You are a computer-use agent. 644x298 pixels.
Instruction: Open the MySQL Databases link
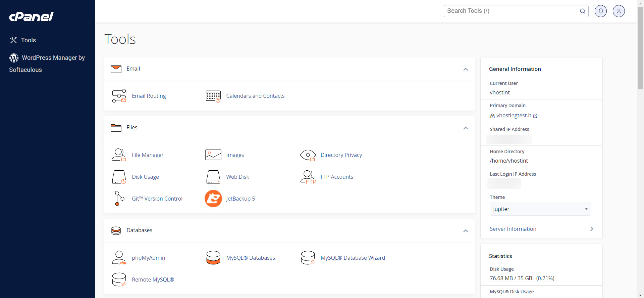tap(251, 258)
